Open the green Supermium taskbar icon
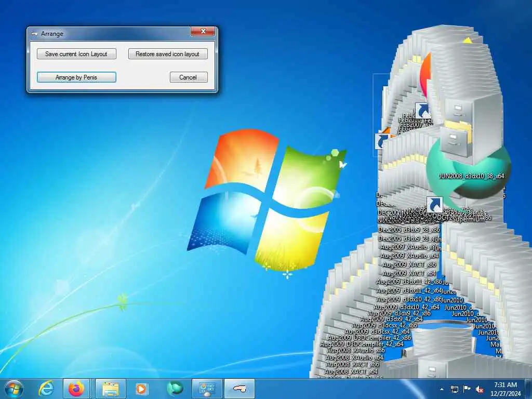 (175, 389)
